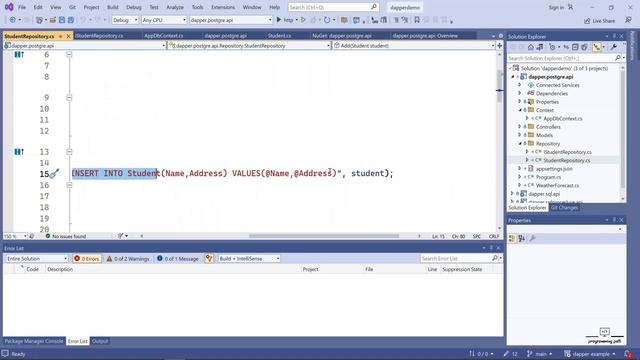The width and height of the screenshot is (640, 360).
Task: Click the Solution Explorer vertical scrollbar
Action: 623,133
